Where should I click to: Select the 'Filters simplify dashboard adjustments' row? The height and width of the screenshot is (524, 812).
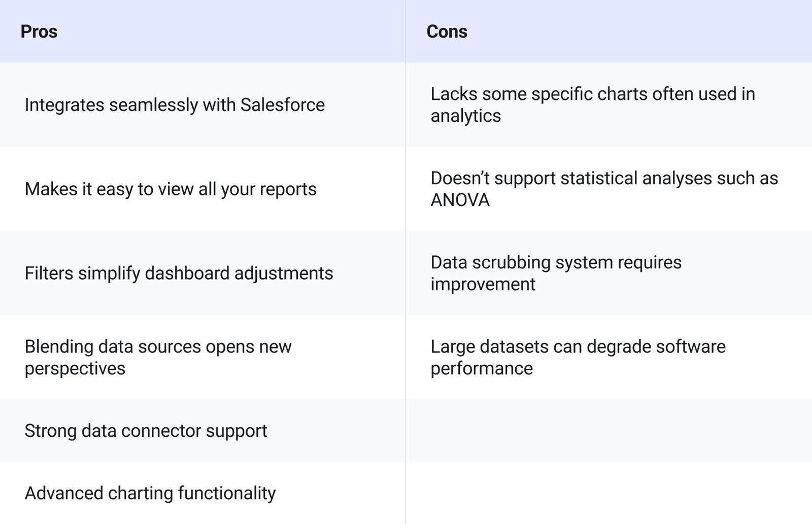179,273
